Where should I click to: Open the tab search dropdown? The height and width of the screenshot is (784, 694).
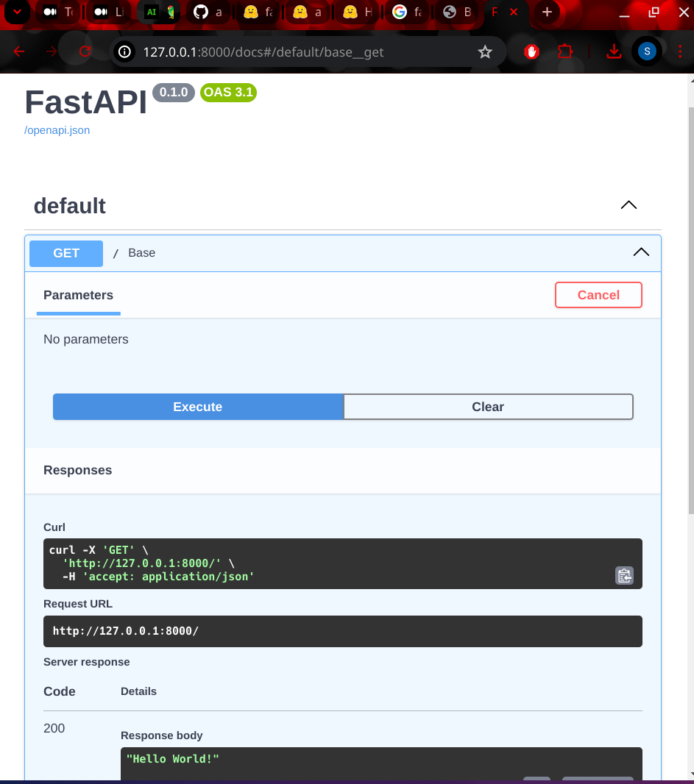pyautogui.click(x=16, y=13)
